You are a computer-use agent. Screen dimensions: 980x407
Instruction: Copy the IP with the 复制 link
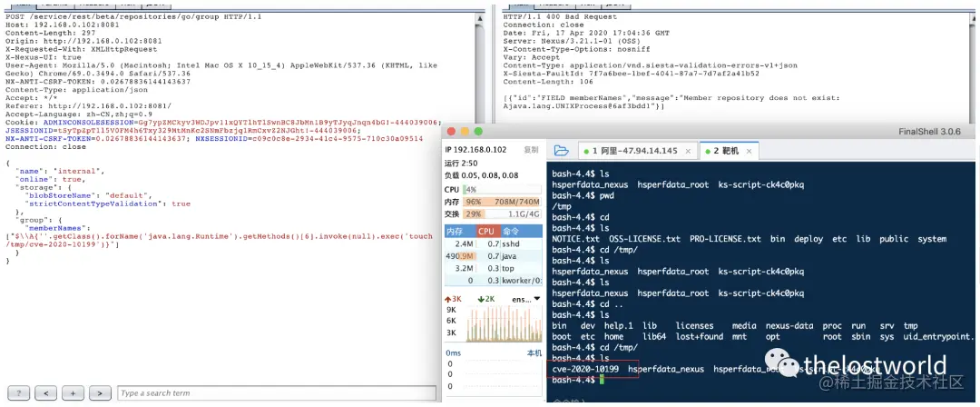click(x=531, y=150)
